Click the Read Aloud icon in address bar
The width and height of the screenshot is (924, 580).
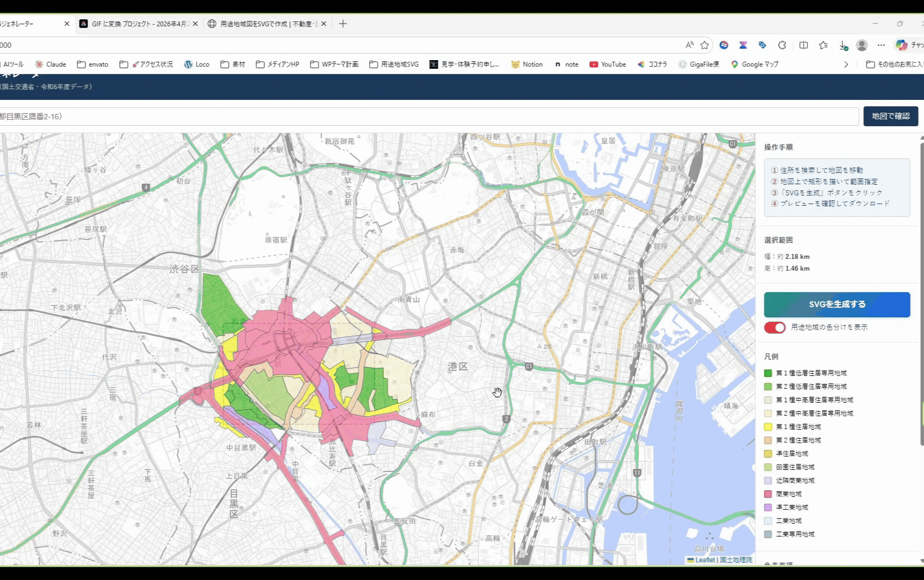(689, 45)
